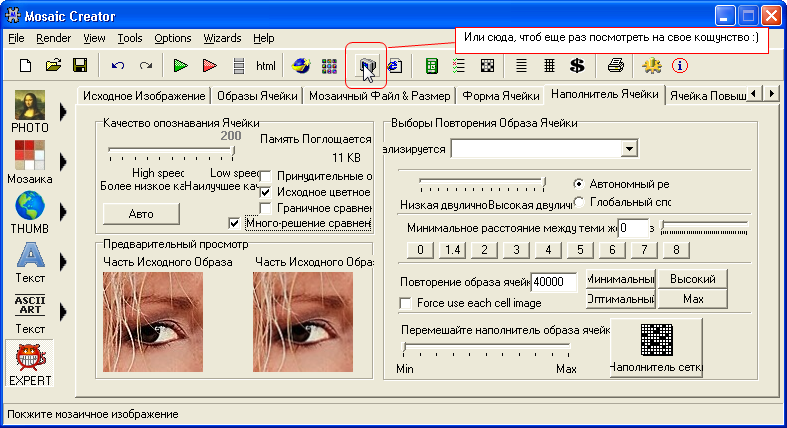
Task: Click the 40000 repetition input field
Action: [x=554, y=282]
